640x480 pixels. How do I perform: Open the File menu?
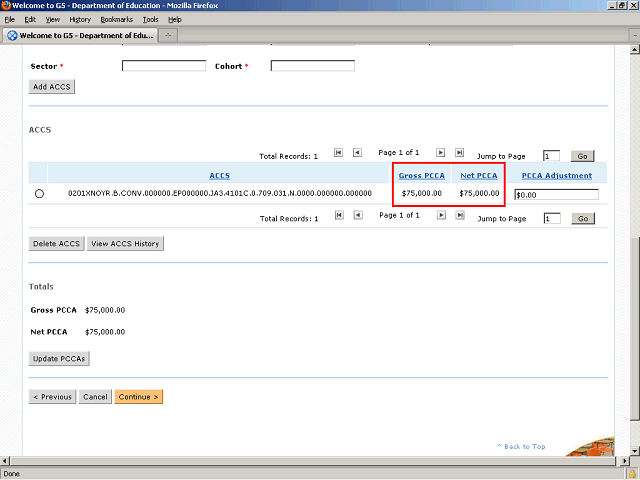pos(9,20)
